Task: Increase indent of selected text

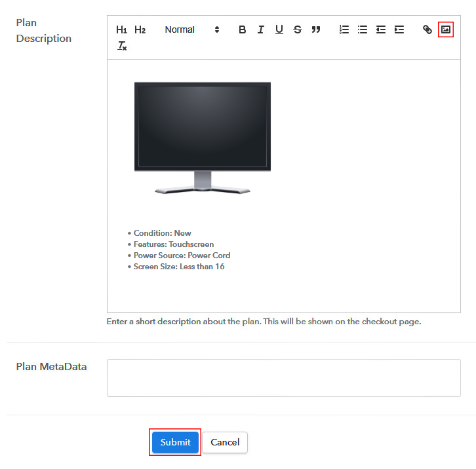Action: tap(399, 29)
